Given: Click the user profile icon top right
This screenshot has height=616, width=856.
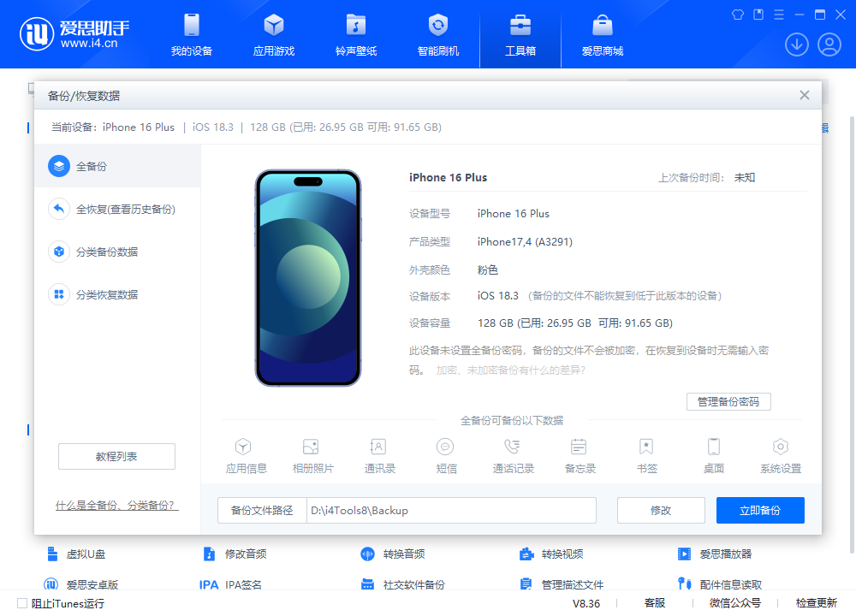Looking at the screenshot, I should 829,44.
